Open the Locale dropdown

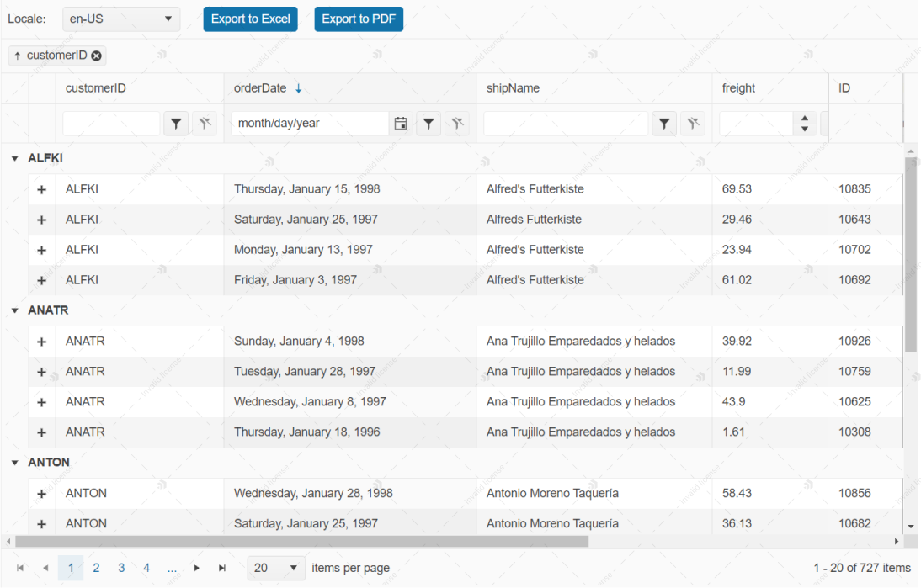[121, 19]
